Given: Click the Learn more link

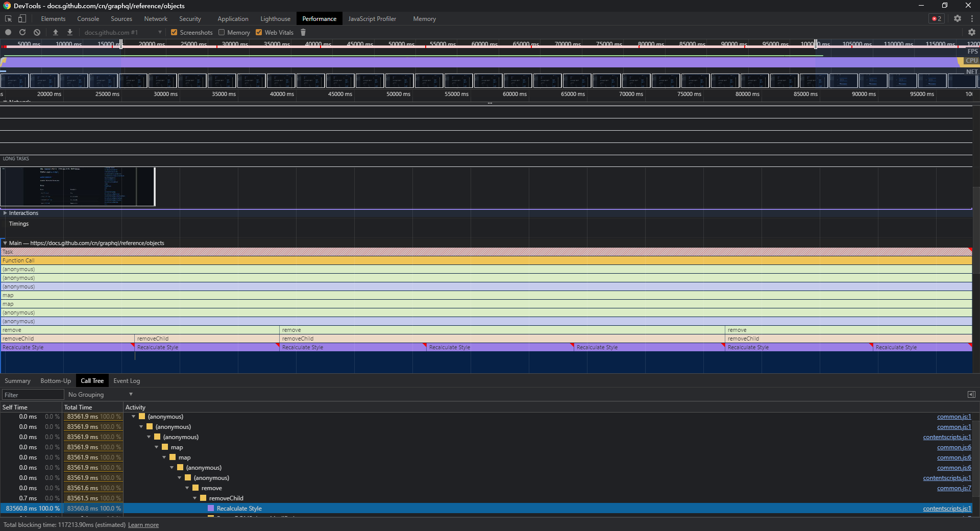Looking at the screenshot, I should pos(143,525).
